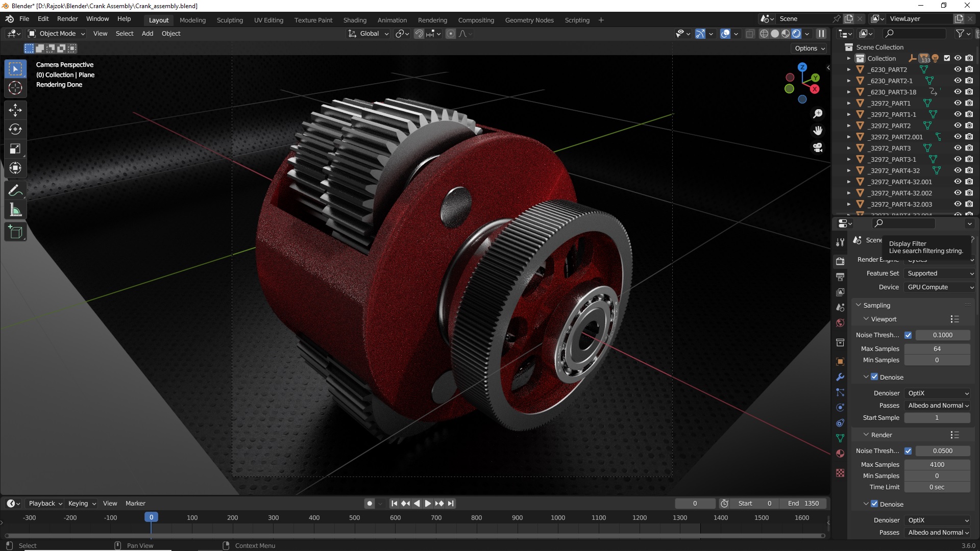
Task: Toggle visibility of 6230_PART2 layer
Action: (957, 69)
